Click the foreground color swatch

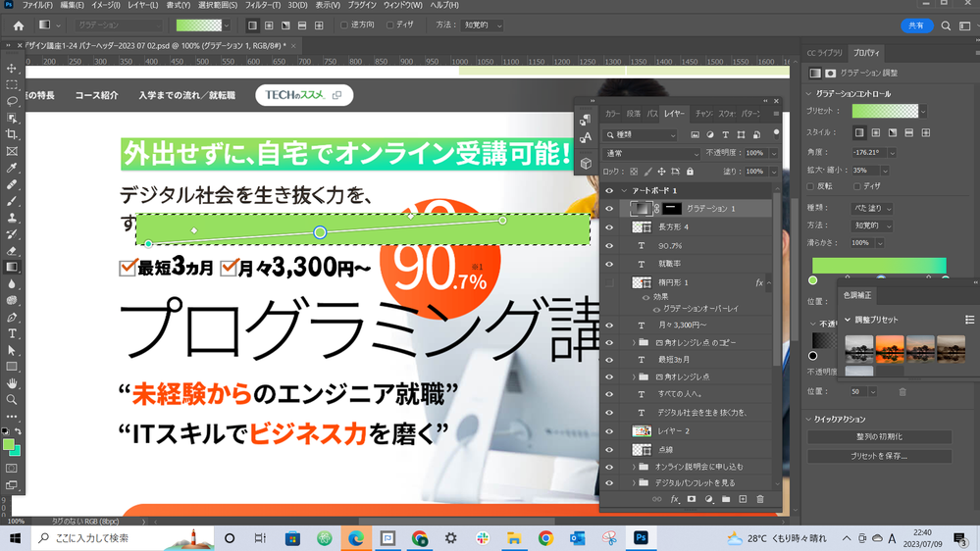click(x=8, y=445)
